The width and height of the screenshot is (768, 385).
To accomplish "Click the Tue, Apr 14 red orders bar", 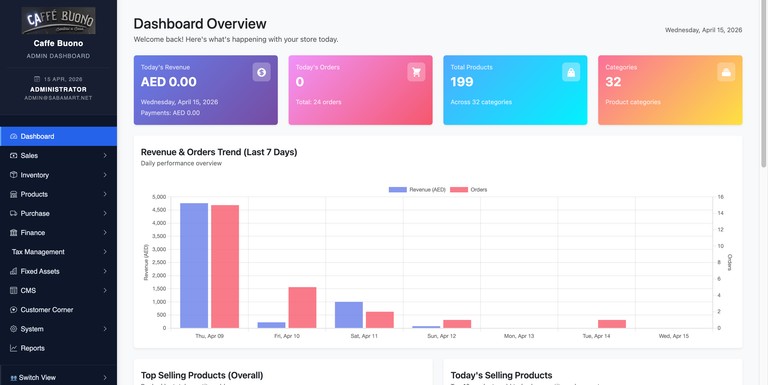I will tap(612, 324).
